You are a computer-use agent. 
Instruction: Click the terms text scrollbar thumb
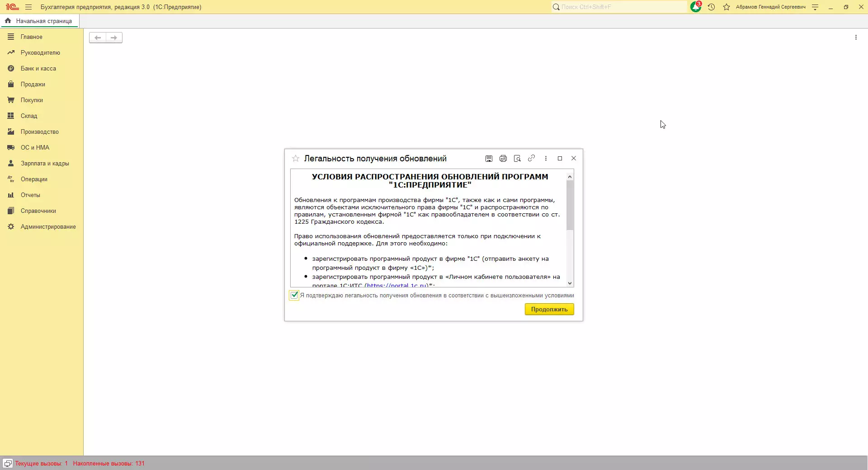click(x=570, y=205)
